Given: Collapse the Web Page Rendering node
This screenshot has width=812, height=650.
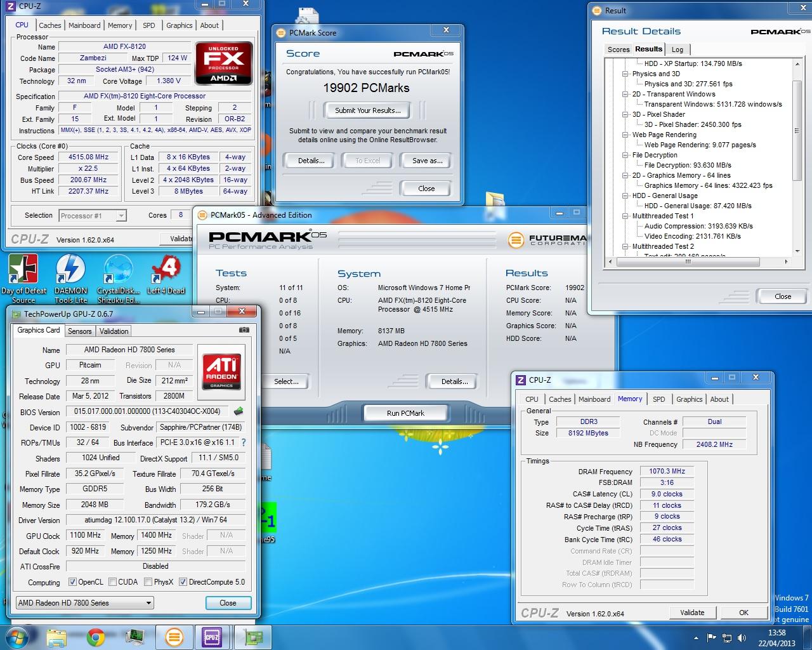Looking at the screenshot, I should coord(625,135).
